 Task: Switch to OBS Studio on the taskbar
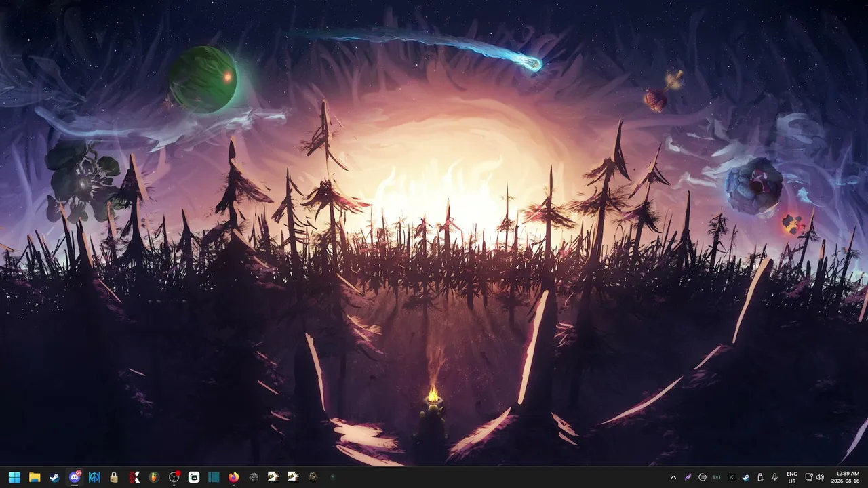click(174, 477)
